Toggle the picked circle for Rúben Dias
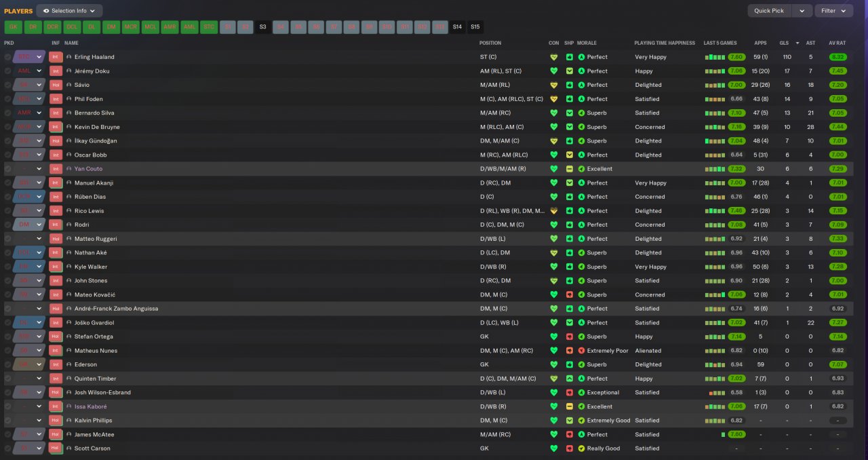The height and width of the screenshot is (460, 868). [x=7, y=197]
